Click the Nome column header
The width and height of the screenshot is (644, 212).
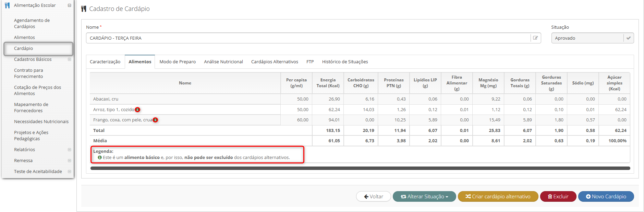pos(185,83)
